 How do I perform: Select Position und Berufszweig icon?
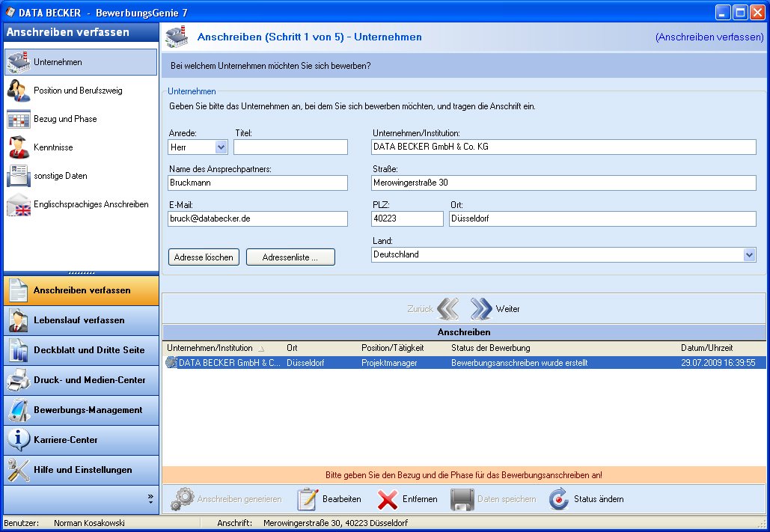18,91
